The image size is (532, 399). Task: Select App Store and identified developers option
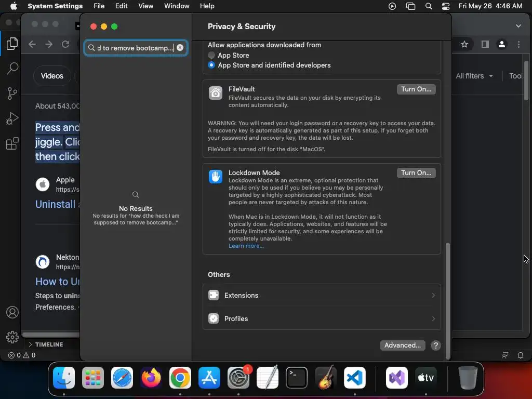tap(211, 65)
